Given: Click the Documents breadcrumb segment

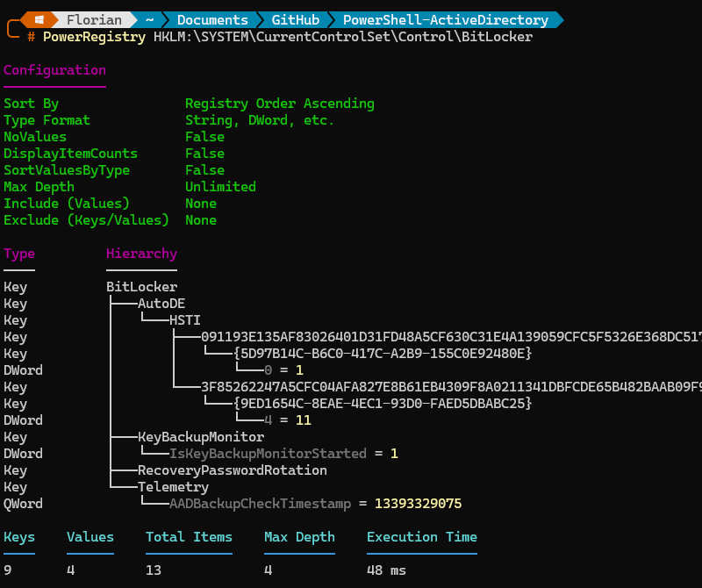Looking at the screenshot, I should pyautogui.click(x=212, y=18).
